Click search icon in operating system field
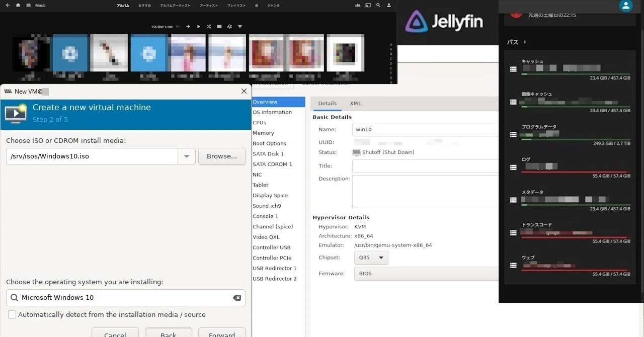This screenshot has width=644, height=337. [x=14, y=298]
